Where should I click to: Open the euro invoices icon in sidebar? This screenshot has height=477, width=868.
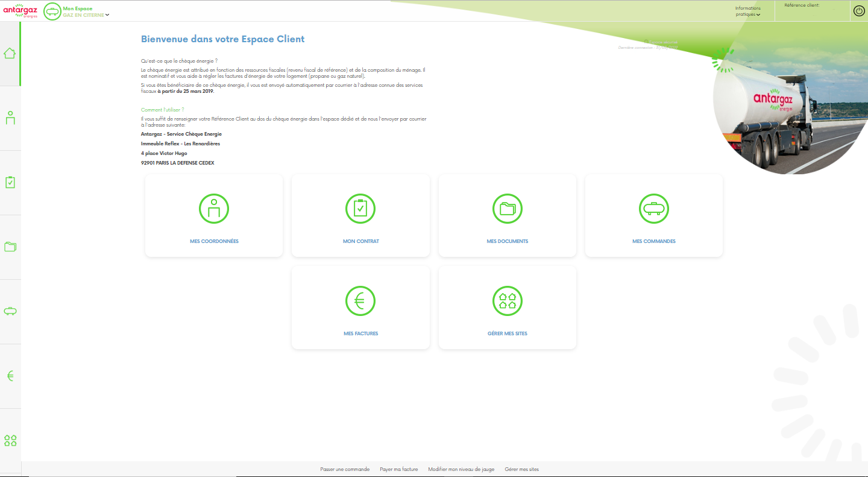click(10, 376)
